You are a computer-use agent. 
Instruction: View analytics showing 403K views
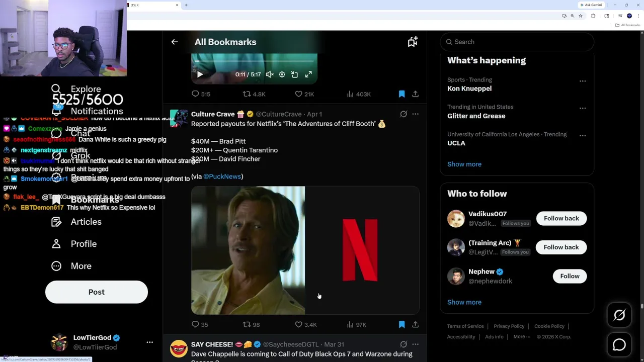coord(359,94)
